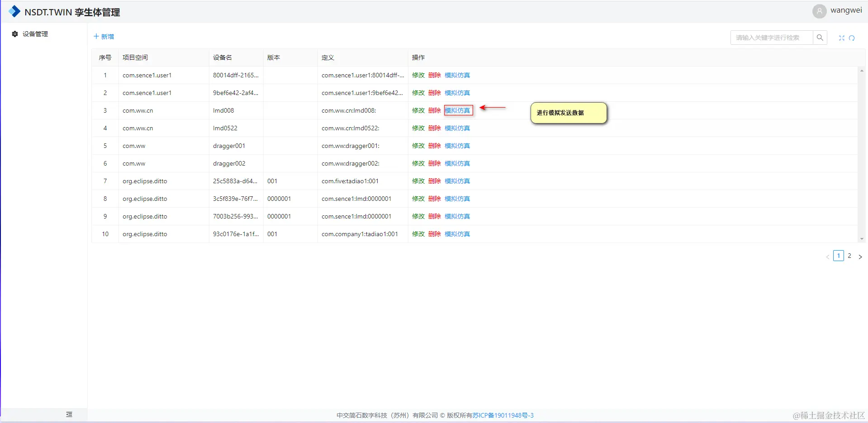868x423 pixels.
Task: Click 删除 for device 25c5883a-d64...
Action: [435, 181]
